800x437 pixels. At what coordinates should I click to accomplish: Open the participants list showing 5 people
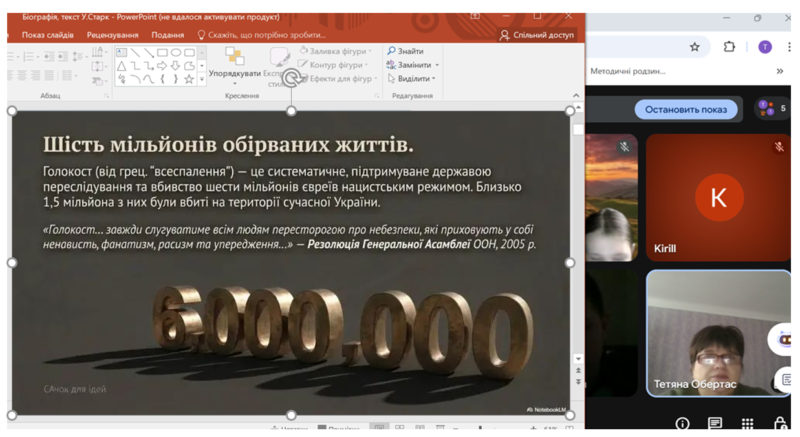771,108
